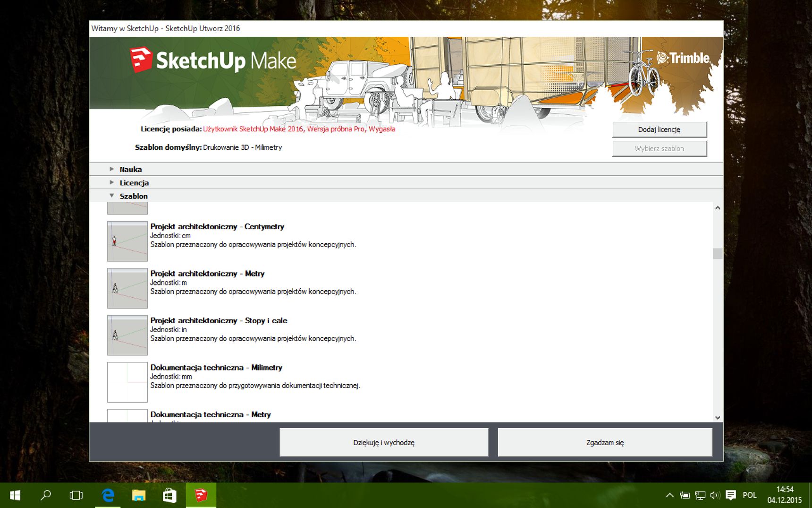Screen dimensions: 812x508
Task: Click the POL input language indicator
Action: 749,495
